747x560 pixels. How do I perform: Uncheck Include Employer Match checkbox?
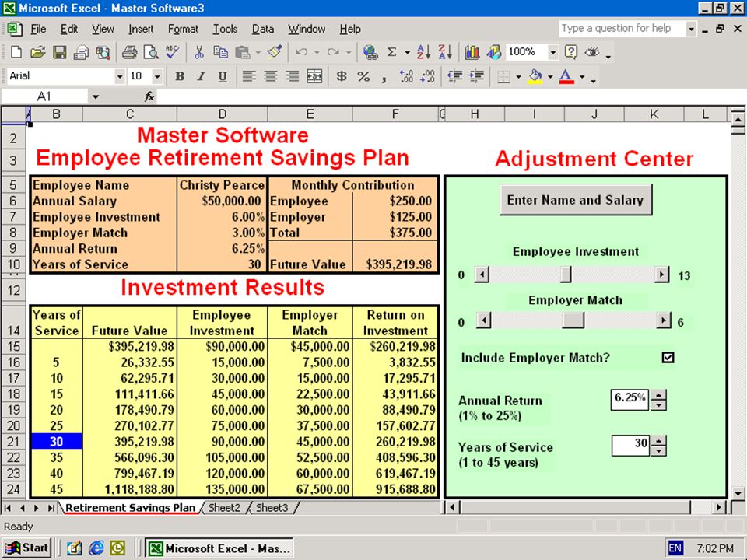pyautogui.click(x=668, y=358)
